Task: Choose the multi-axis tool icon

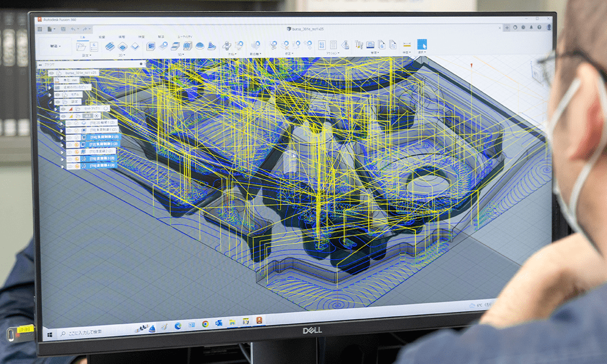Action: pyautogui.click(x=255, y=45)
